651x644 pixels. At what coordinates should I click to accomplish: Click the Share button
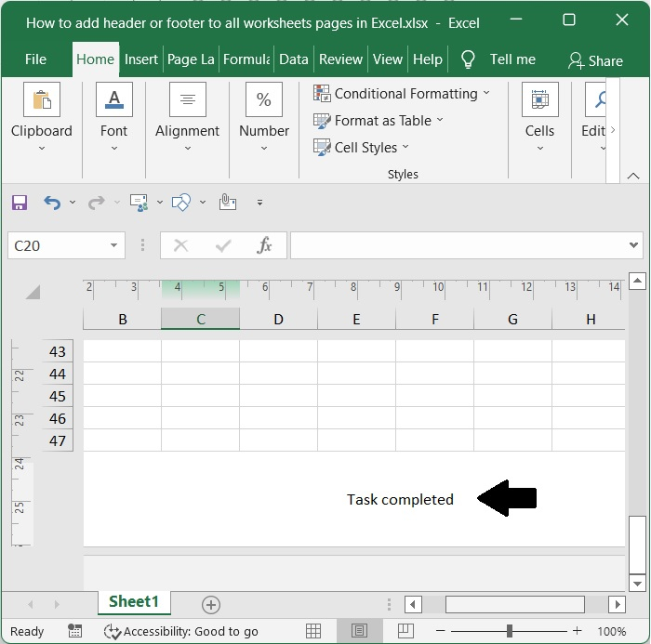(x=595, y=60)
